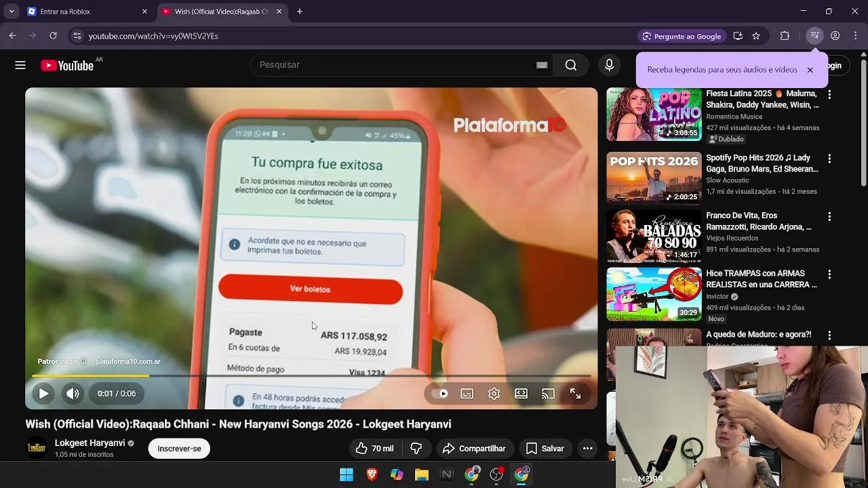Image resolution: width=868 pixels, height=488 pixels.
Task: Open the Lokgeet Haryanvi channel name
Action: click(90, 443)
